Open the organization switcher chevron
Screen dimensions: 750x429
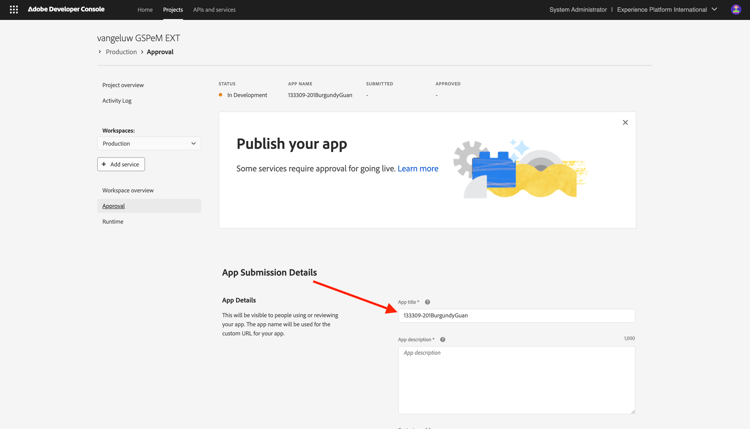click(x=714, y=10)
